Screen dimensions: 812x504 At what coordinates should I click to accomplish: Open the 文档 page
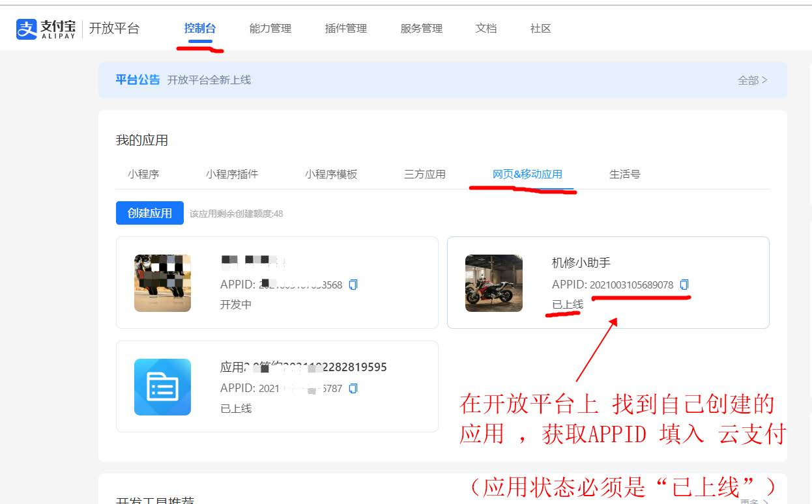coord(486,29)
